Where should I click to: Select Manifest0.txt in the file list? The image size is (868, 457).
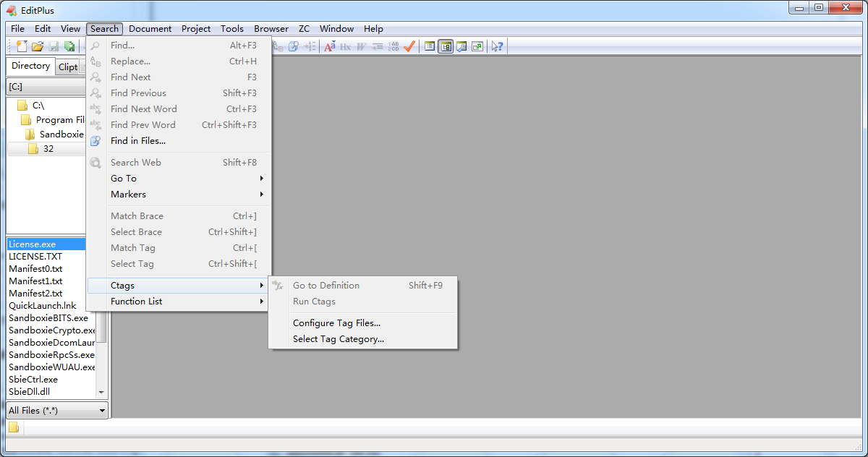point(35,269)
